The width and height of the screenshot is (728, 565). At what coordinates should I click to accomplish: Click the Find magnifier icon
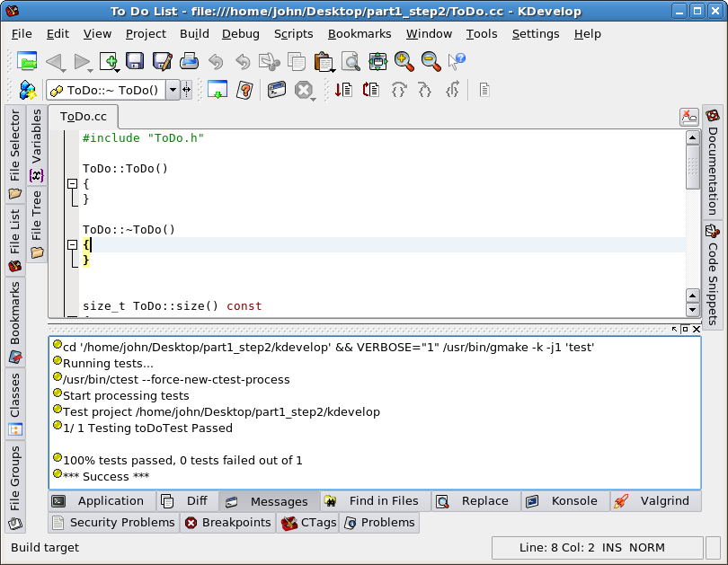pos(351,61)
